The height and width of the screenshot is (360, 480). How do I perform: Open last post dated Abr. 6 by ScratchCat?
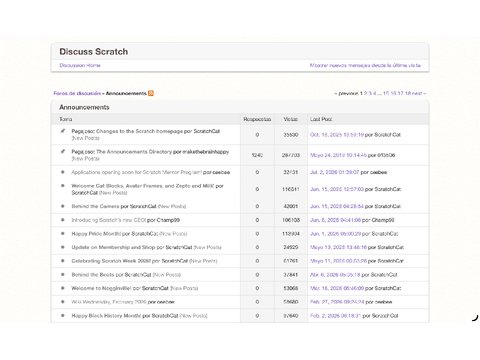(335, 275)
